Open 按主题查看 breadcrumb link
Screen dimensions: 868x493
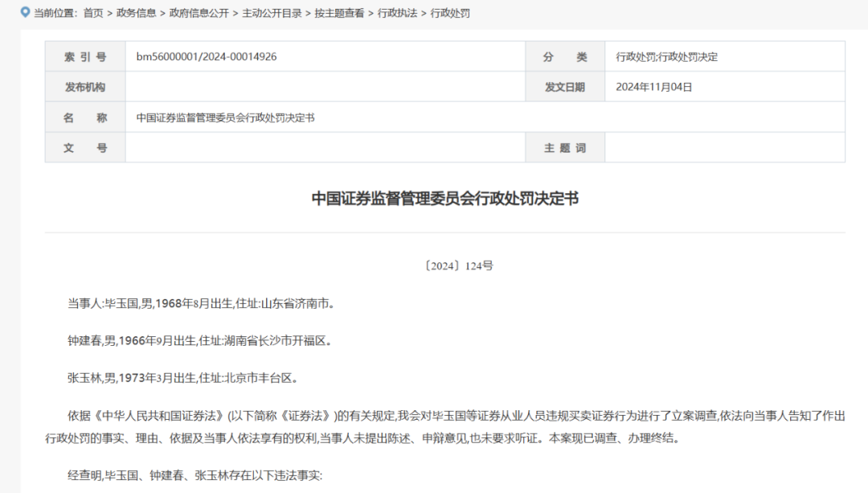[339, 14]
